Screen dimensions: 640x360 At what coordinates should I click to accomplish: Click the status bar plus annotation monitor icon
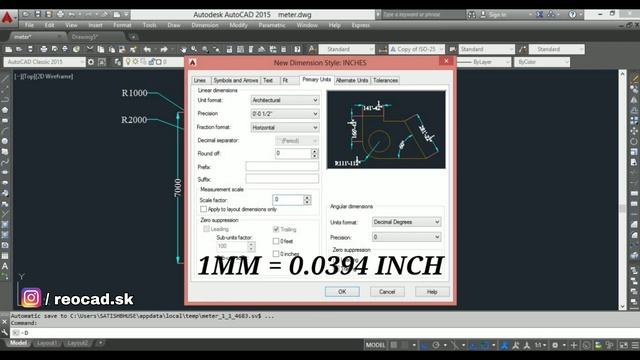573,345
